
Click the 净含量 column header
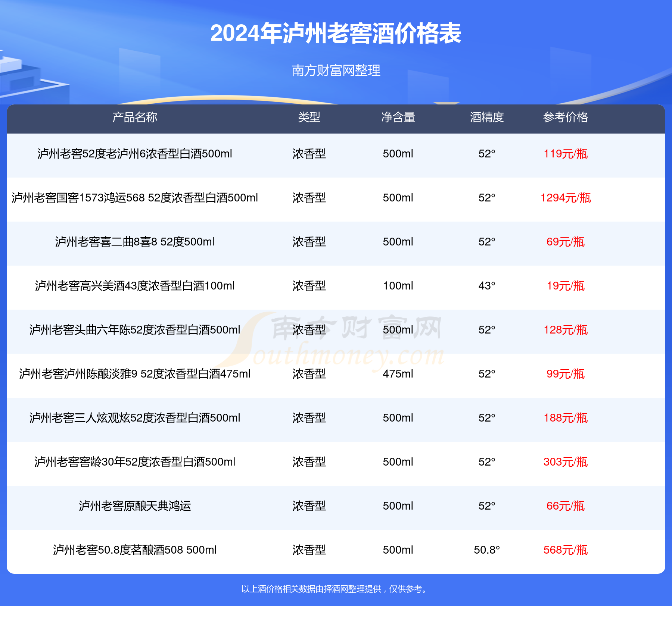point(398,117)
